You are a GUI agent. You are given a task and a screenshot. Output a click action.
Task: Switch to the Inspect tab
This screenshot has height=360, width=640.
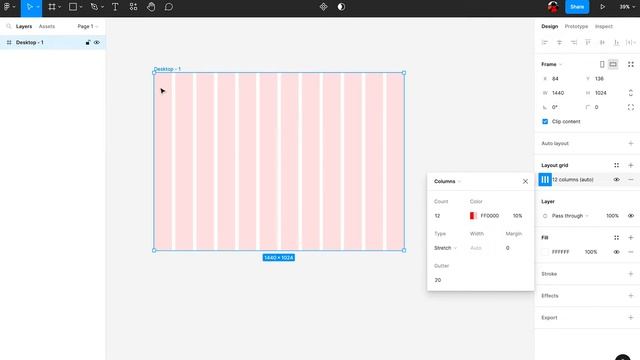tap(603, 26)
